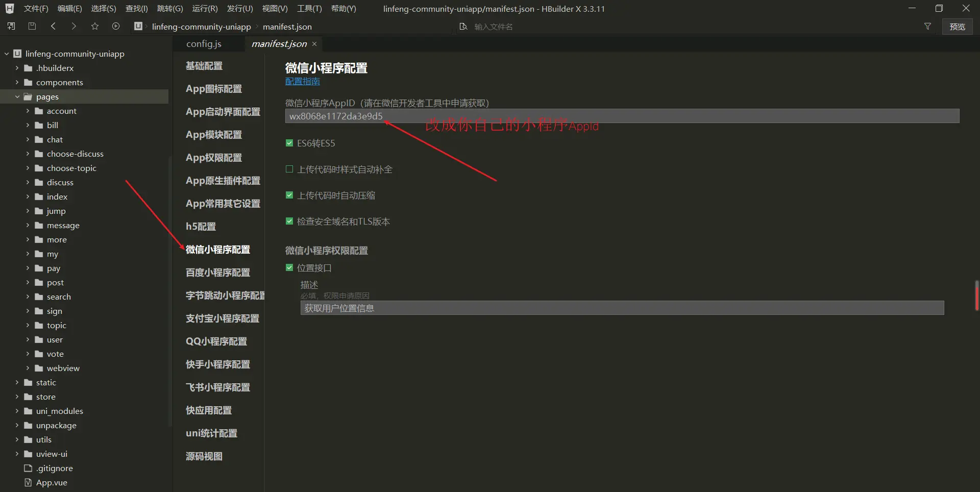Click the run play icon in toolbar
This screenshot has width=980, height=492.
[116, 26]
